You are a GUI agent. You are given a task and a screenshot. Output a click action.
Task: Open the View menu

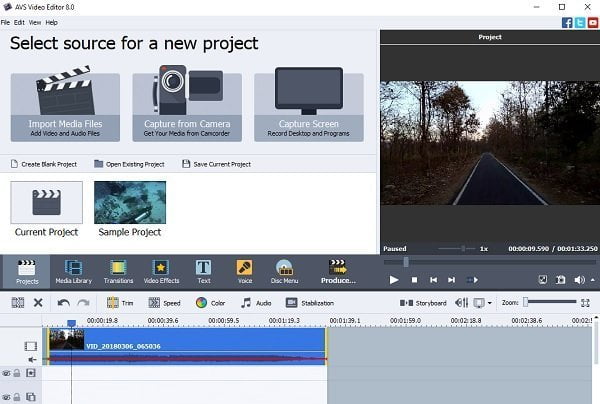tap(35, 23)
